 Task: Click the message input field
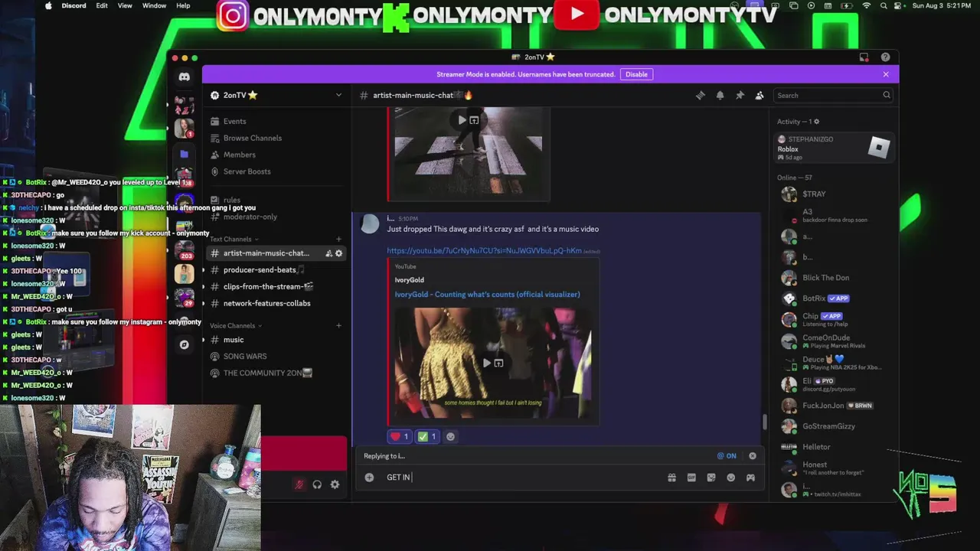pyautogui.click(x=521, y=478)
